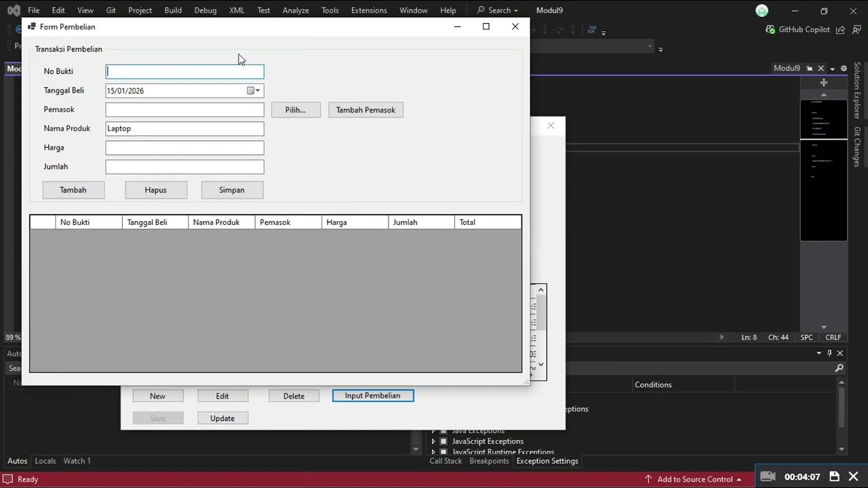
Task: Click into the Harga text field
Action: click(x=184, y=148)
